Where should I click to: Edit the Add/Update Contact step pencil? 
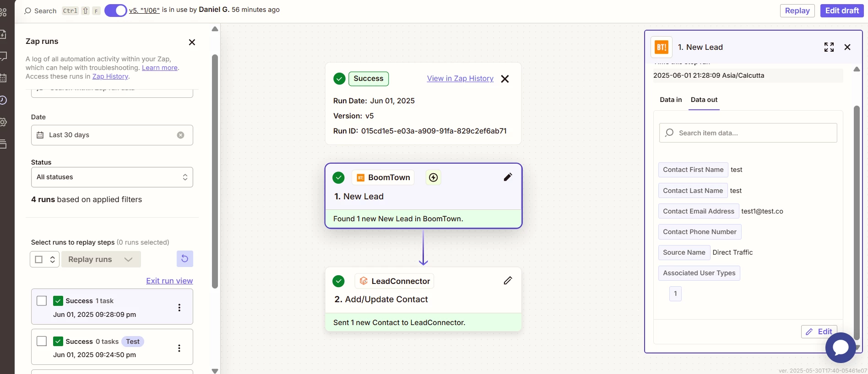[x=508, y=281]
